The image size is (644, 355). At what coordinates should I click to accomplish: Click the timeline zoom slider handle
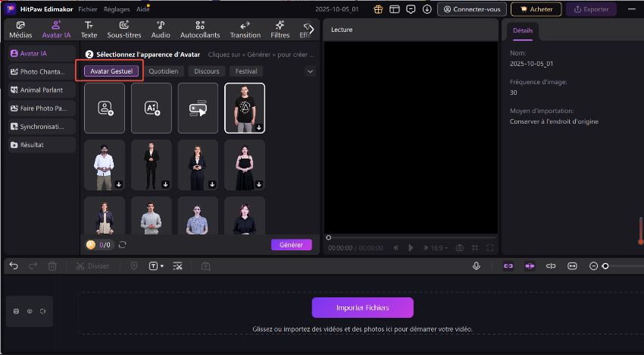pos(605,266)
